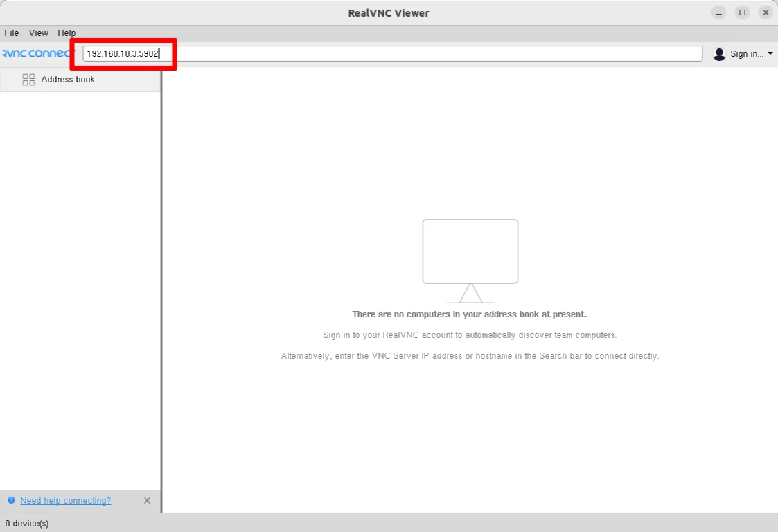
Task: Open the File menu
Action: click(x=11, y=33)
